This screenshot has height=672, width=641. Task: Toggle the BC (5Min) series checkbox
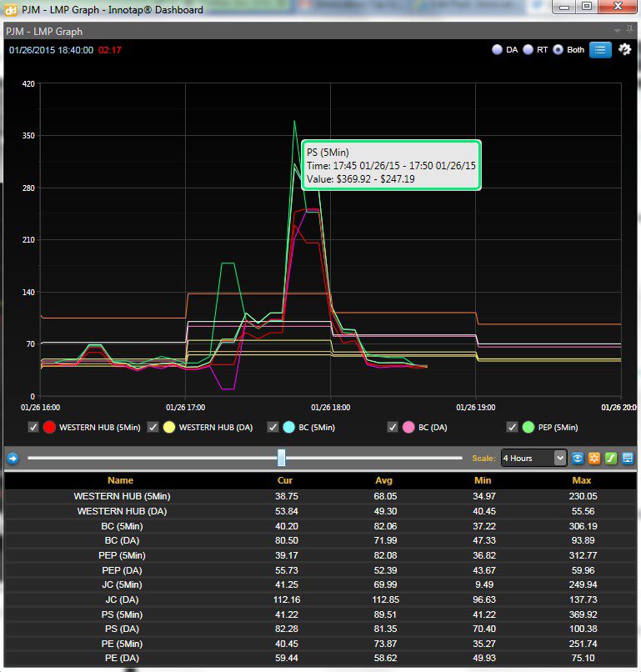tap(273, 427)
